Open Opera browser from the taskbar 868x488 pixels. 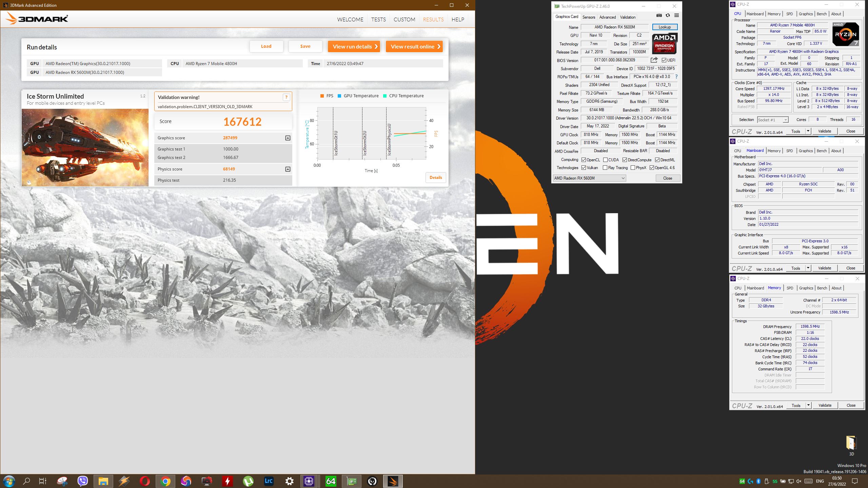point(144,481)
